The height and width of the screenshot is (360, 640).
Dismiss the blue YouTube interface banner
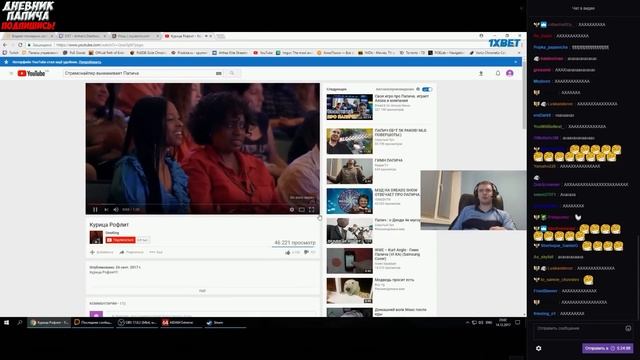point(516,62)
